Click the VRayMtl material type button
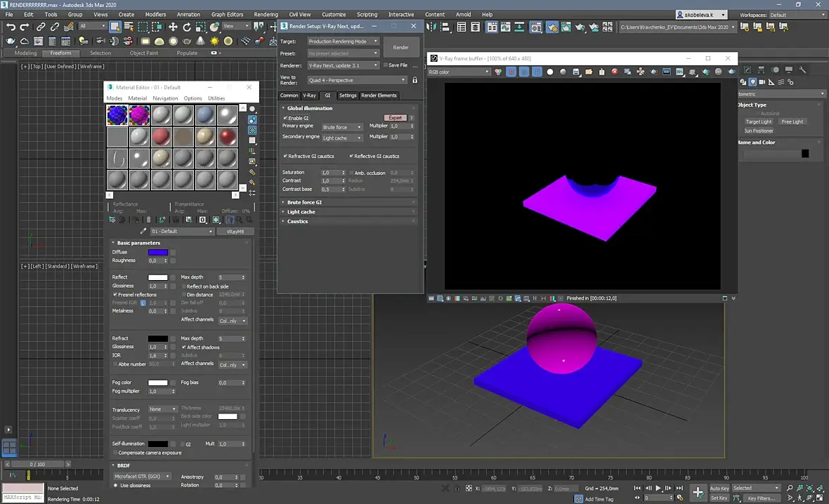 coord(235,231)
